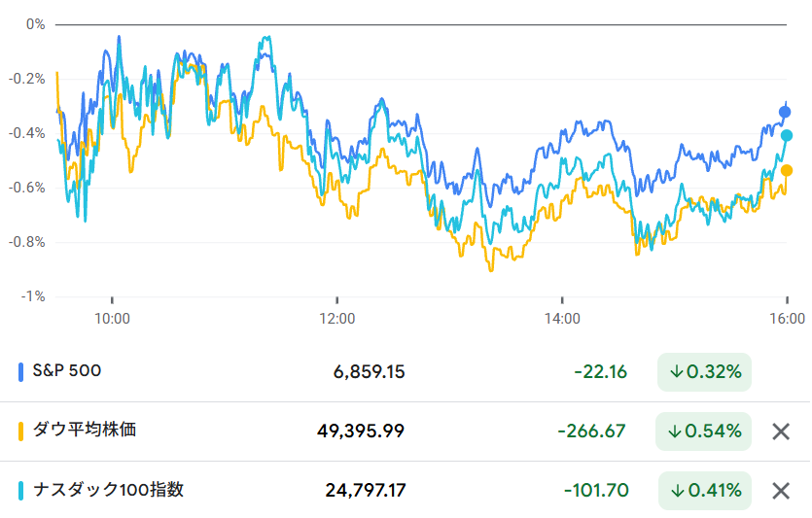Image resolution: width=812 pixels, height=518 pixels.
Task: Click the 0.41% change badge for Nasdaq
Action: click(705, 491)
